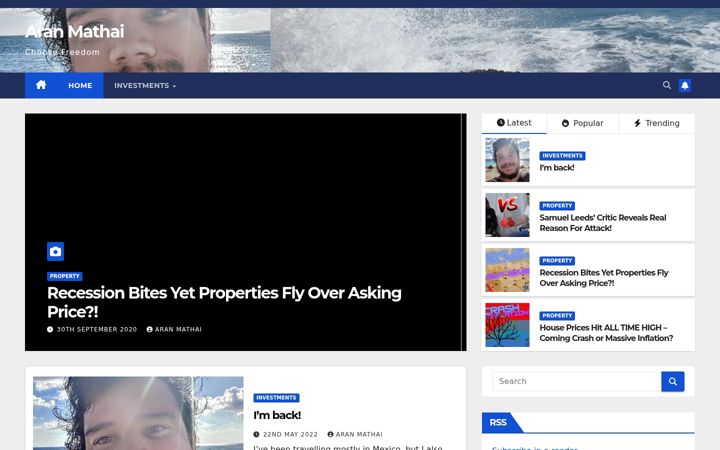Open Samuel Leeds' Critic Reveals Real Reason article
This screenshot has width=720, height=450.
[x=602, y=223]
